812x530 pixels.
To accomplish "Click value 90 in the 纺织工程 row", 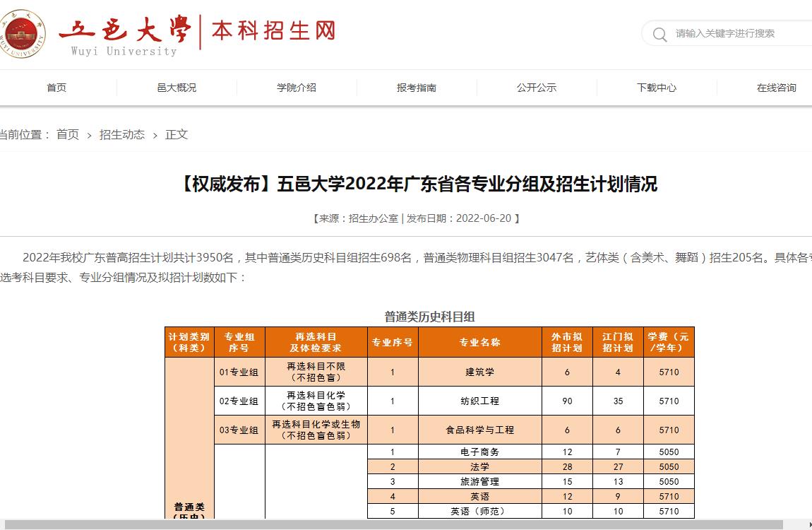I will pyautogui.click(x=567, y=401).
